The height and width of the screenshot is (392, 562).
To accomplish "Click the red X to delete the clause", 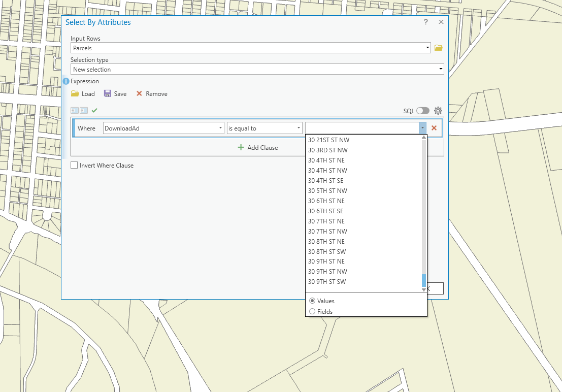I will [434, 128].
